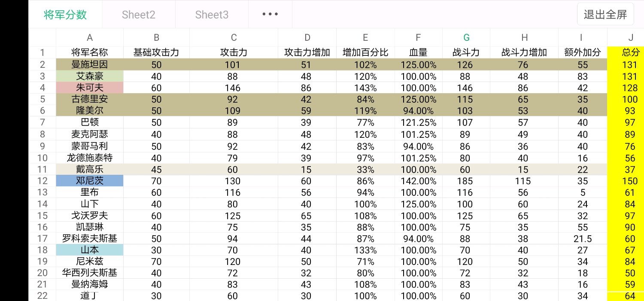This screenshot has width=644, height=301.
Task: Select row 1 header number
Action: (x=43, y=53)
